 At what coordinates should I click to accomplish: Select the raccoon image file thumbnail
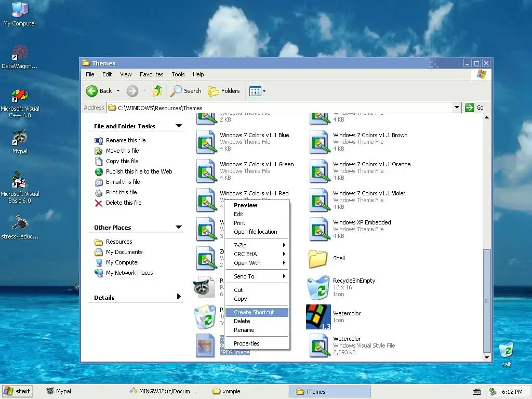204,287
